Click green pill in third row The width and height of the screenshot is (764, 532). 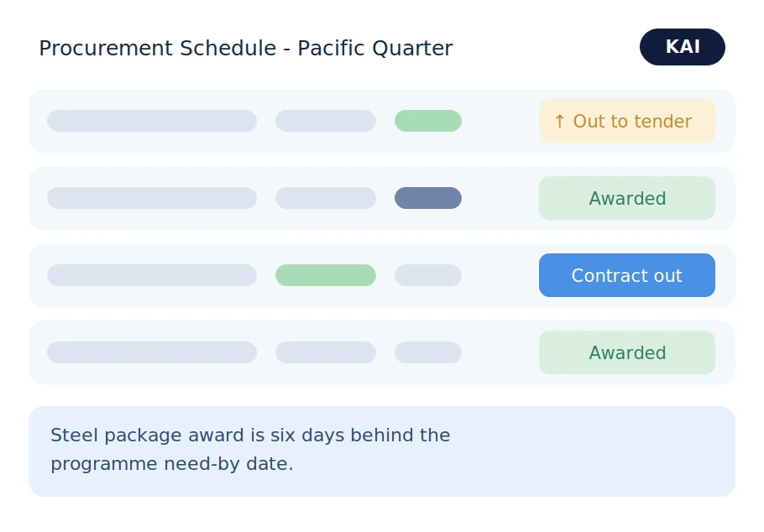click(x=326, y=275)
